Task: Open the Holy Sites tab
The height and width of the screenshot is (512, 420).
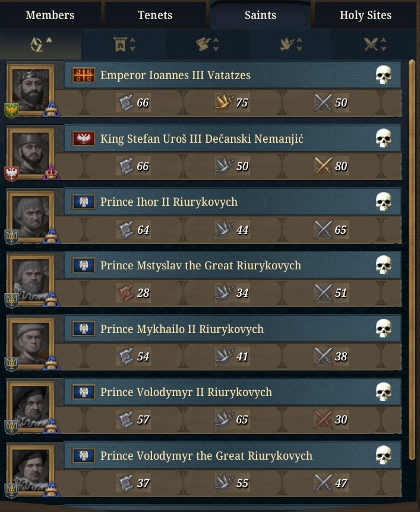Action: (365, 15)
